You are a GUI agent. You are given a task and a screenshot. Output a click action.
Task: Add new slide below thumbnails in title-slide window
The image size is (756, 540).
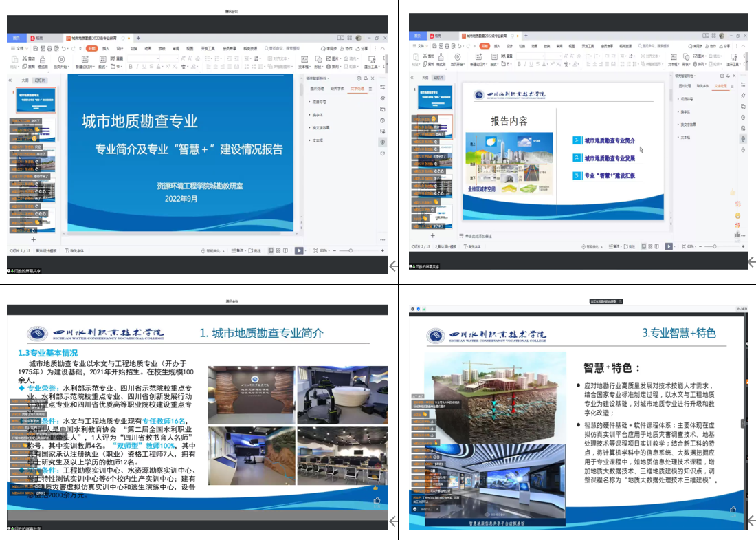(33, 239)
